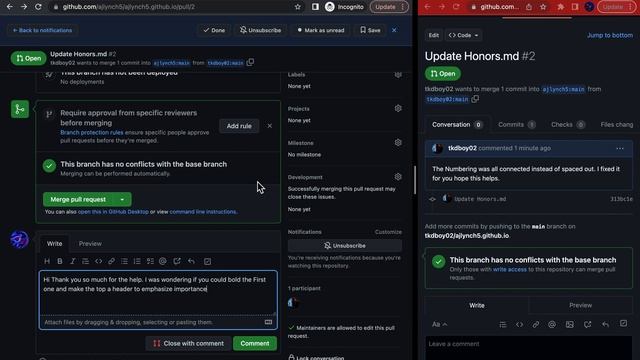Click the green Comment button

coord(255,343)
